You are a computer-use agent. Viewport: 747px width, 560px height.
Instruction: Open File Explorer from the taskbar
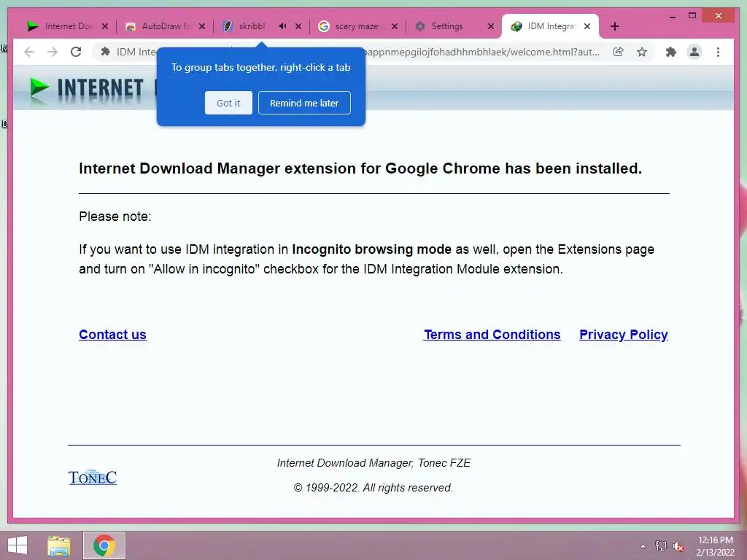(59, 545)
